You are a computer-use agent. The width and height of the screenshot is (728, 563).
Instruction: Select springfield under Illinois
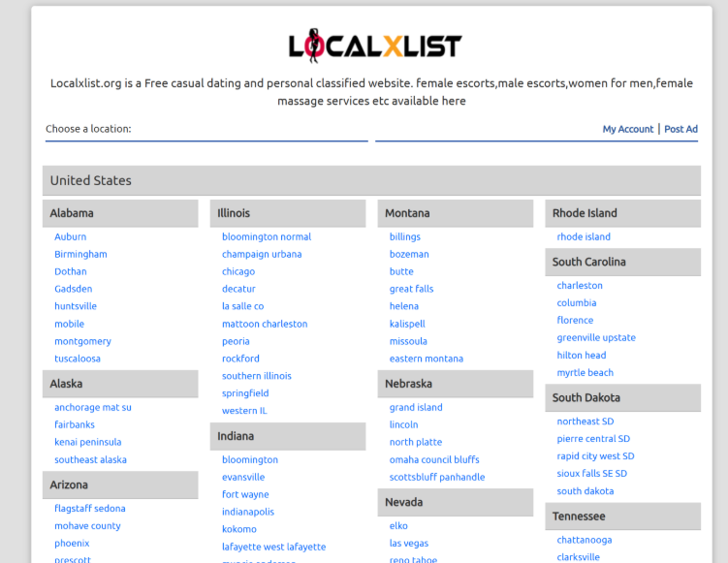tap(245, 393)
